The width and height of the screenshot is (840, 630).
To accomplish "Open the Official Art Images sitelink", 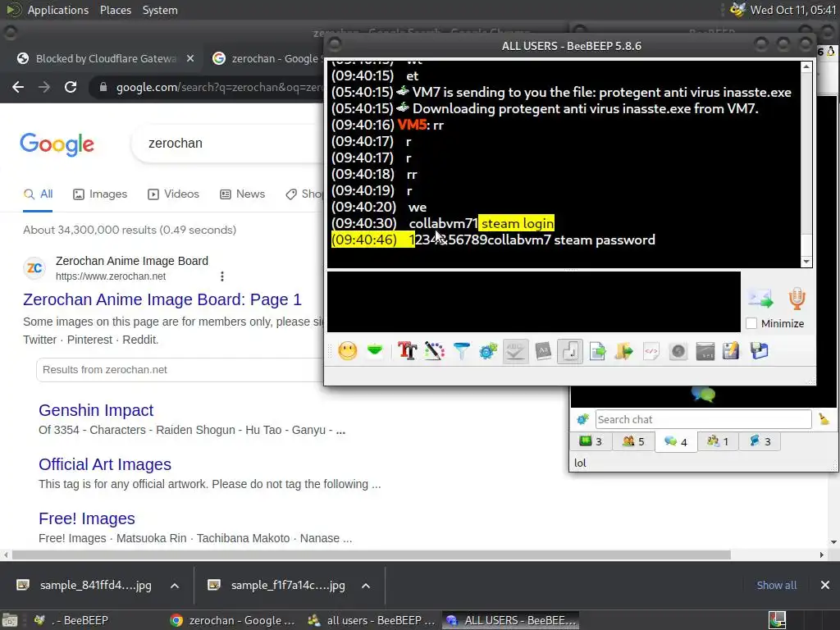I will [x=105, y=464].
